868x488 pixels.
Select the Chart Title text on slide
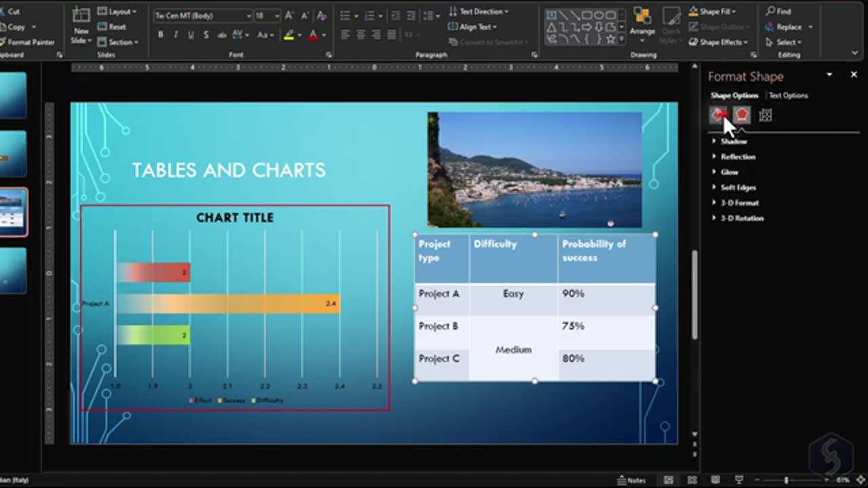point(235,218)
